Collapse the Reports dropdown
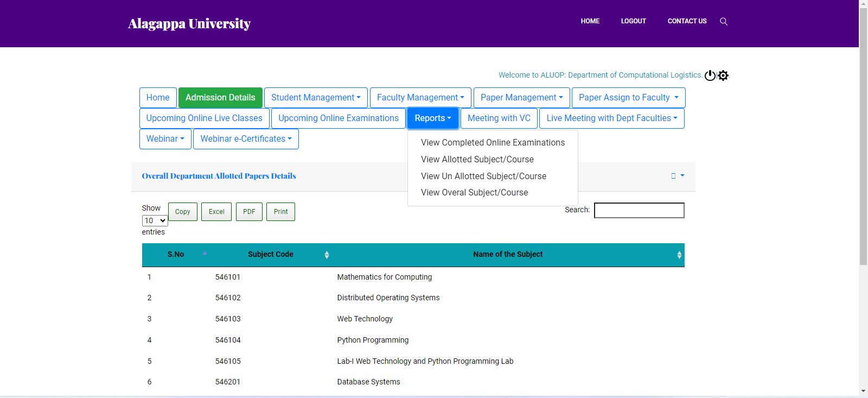The height and width of the screenshot is (398, 868). (x=433, y=118)
